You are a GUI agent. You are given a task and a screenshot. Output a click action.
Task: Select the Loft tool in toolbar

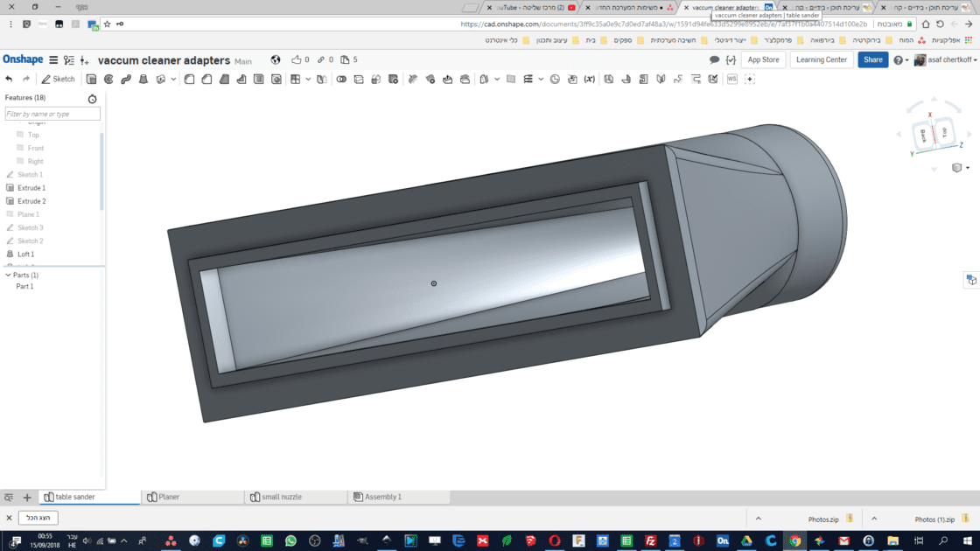click(143, 80)
